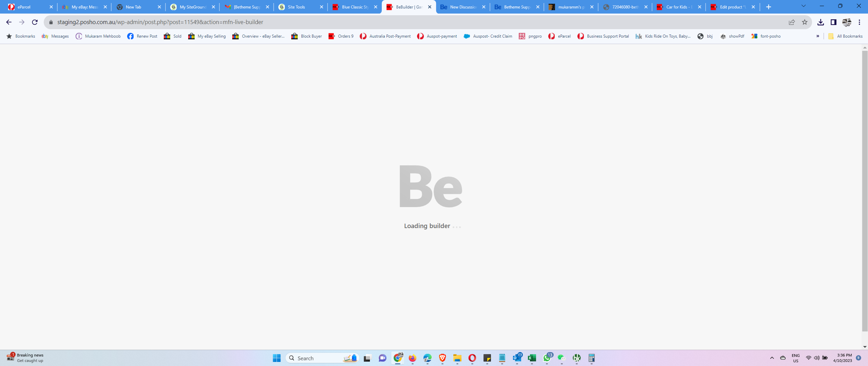The height and width of the screenshot is (366, 868).
Task: Reload the BeBuilder page
Action: [35, 22]
